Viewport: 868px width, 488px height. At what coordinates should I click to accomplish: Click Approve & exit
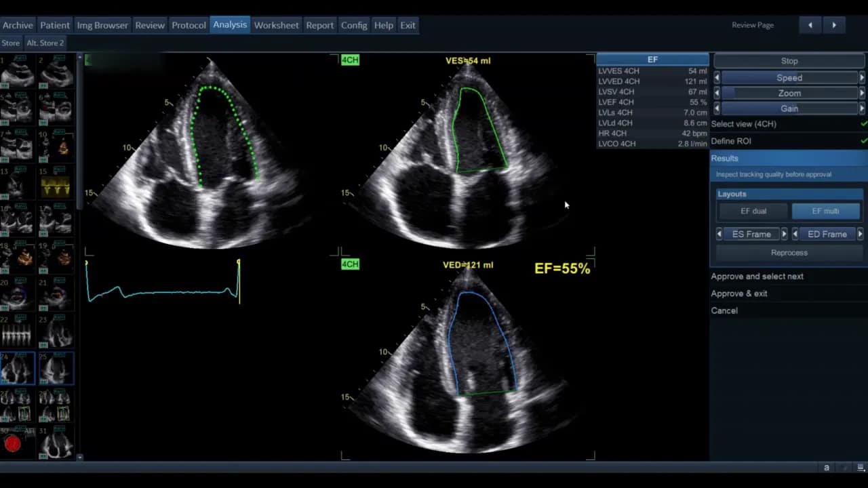click(739, 293)
